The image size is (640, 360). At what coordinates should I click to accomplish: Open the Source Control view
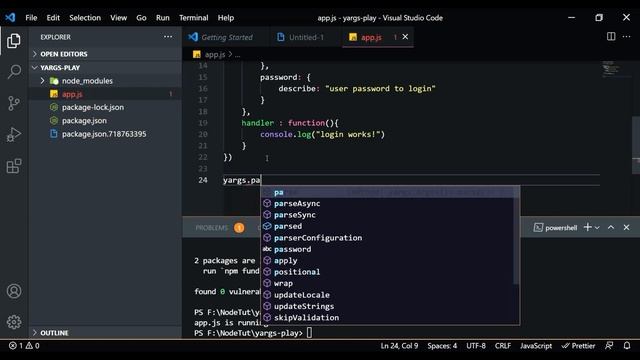tap(14, 103)
